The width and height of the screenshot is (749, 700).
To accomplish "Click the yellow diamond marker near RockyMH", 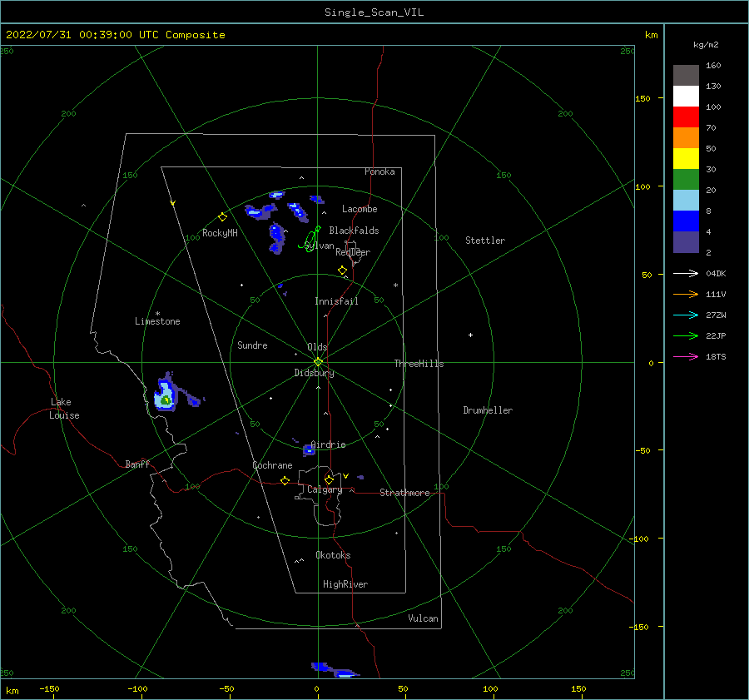I will coord(222,217).
